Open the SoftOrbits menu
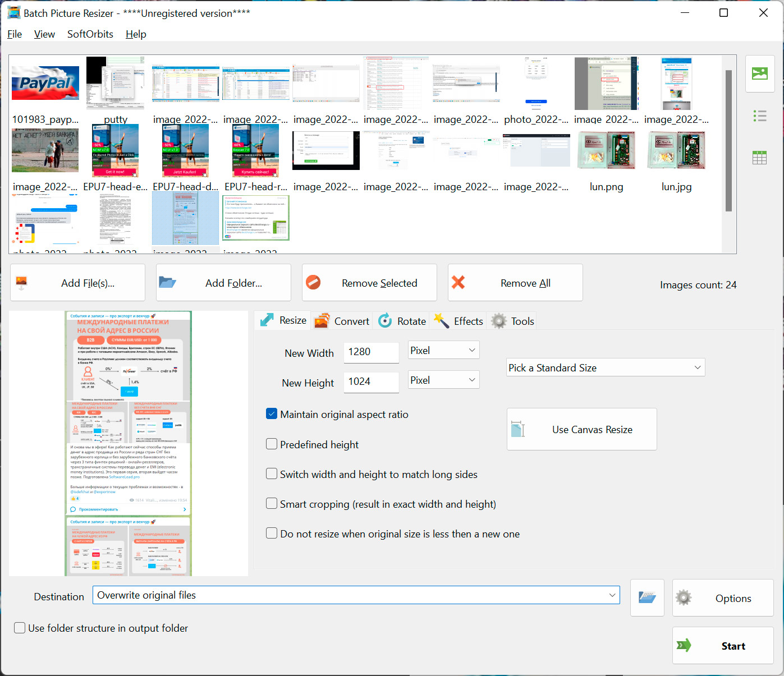Image resolution: width=784 pixels, height=676 pixels. coord(90,34)
